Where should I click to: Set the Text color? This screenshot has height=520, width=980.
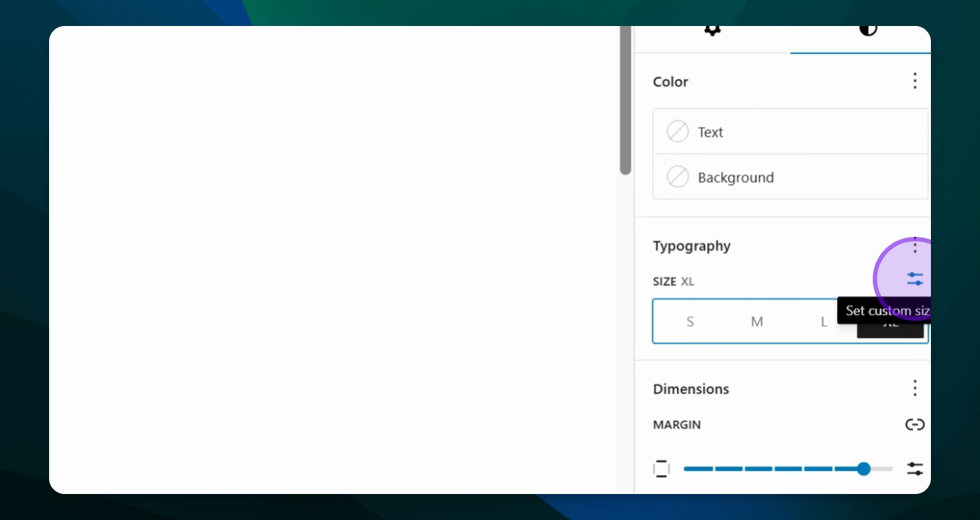(790, 131)
